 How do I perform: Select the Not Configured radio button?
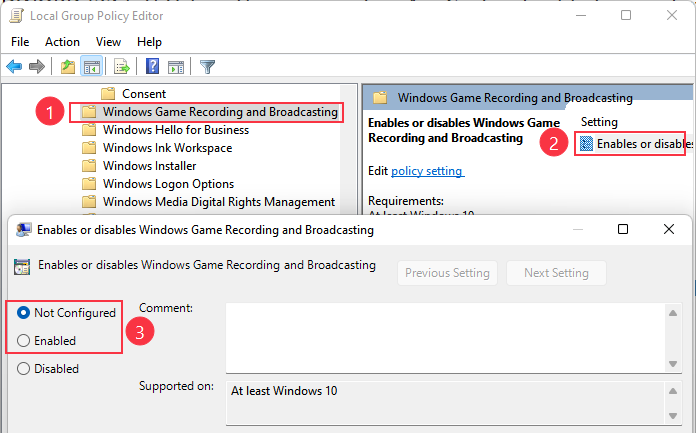[x=24, y=313]
